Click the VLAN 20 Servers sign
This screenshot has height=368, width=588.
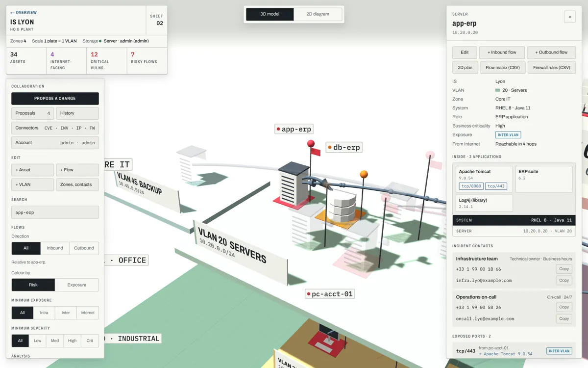click(x=242, y=252)
